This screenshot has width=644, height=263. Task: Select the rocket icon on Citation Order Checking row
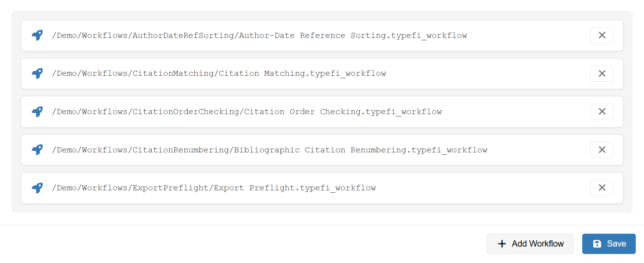(x=37, y=111)
